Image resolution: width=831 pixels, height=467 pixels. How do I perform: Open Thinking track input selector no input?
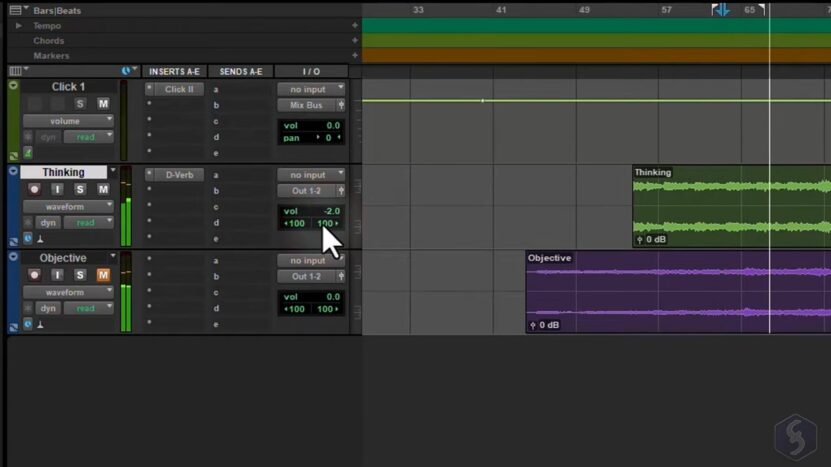(x=311, y=175)
